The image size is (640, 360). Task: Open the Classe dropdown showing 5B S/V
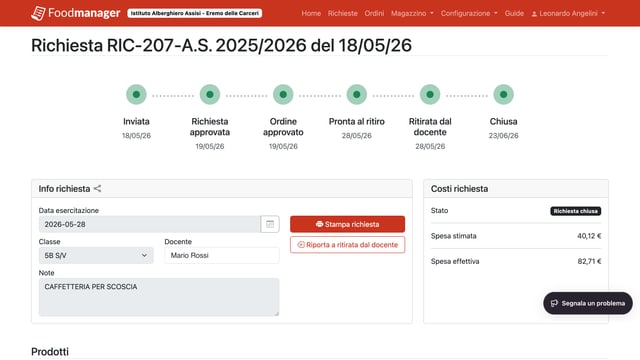[x=96, y=256]
